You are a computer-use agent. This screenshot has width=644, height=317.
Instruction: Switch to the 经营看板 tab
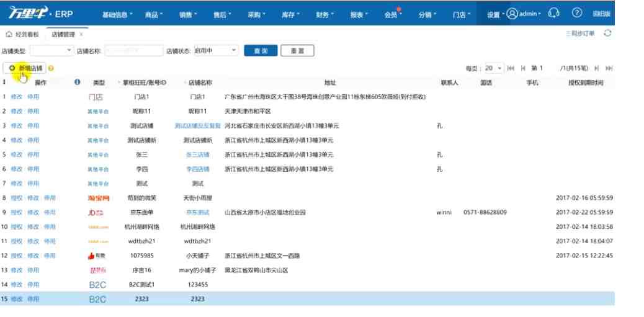[23, 35]
